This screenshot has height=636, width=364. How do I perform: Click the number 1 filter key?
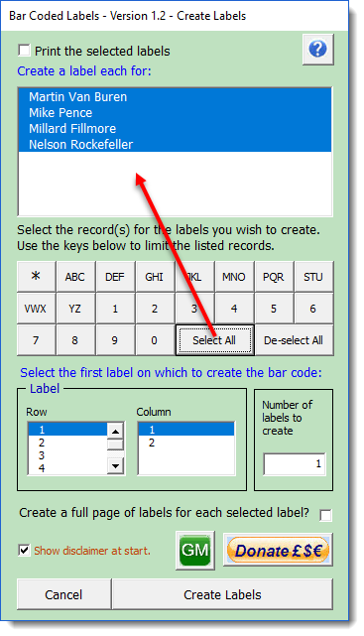point(115,309)
